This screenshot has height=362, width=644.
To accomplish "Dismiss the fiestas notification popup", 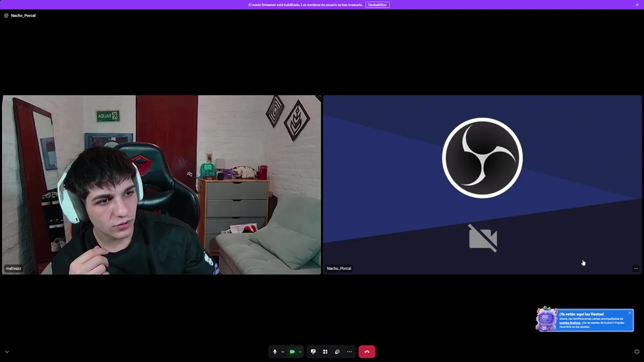I will (x=629, y=313).
